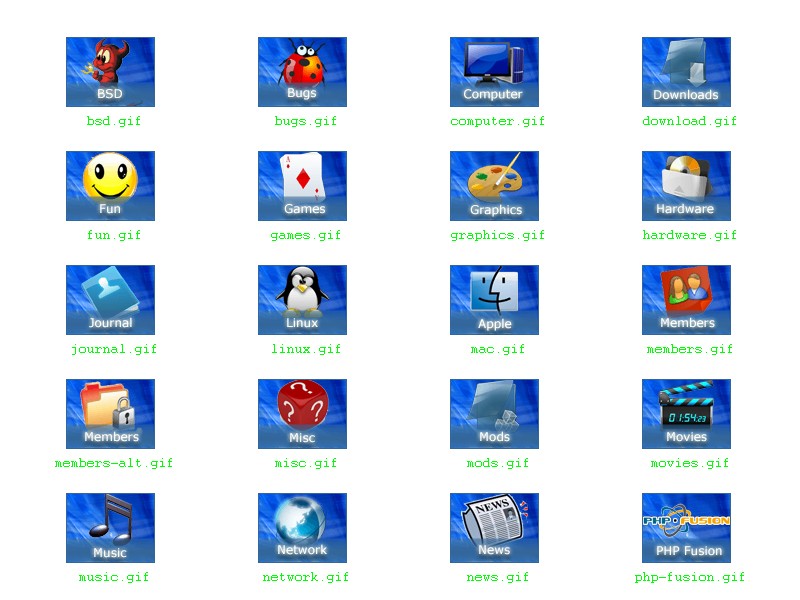Open the News newspaper icon

click(x=494, y=528)
